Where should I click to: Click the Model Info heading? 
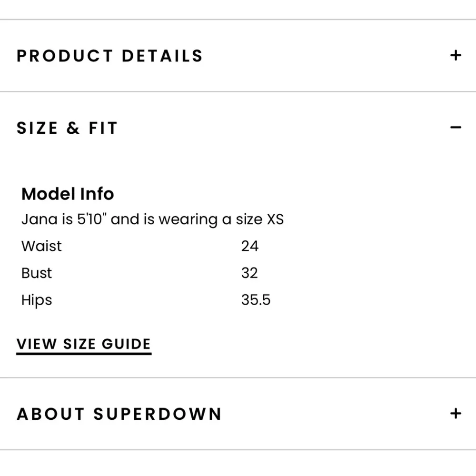pyautogui.click(x=67, y=194)
